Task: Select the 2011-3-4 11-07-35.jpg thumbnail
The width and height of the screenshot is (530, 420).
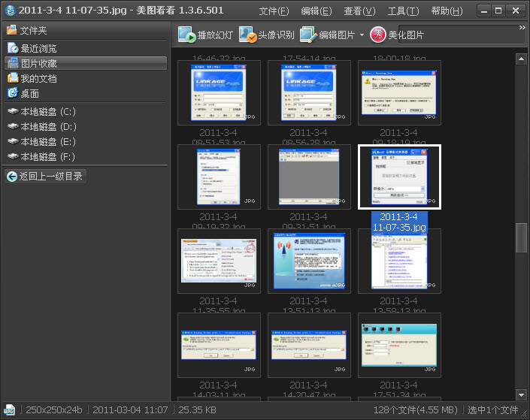Action: (399, 177)
